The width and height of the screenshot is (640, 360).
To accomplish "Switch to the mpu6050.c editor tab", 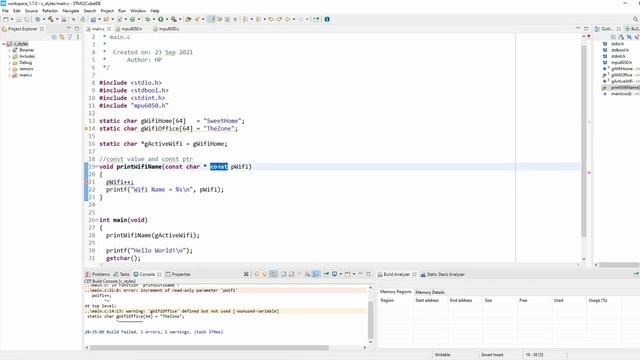I will coord(169,29).
